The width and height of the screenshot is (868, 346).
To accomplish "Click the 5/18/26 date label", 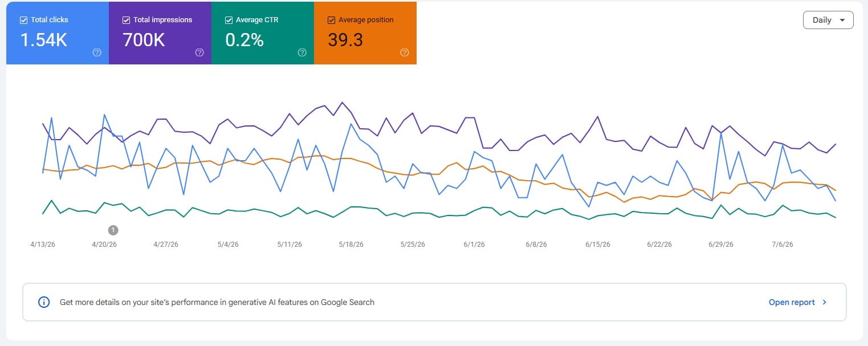I will (351, 245).
